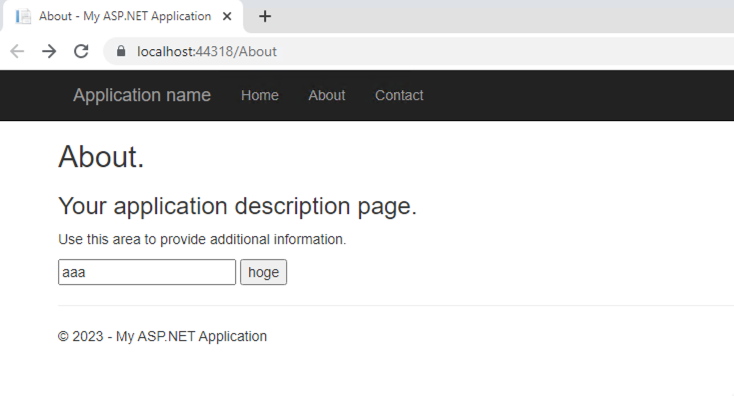The width and height of the screenshot is (734, 396).
Task: Open About in navbar
Action: click(327, 95)
